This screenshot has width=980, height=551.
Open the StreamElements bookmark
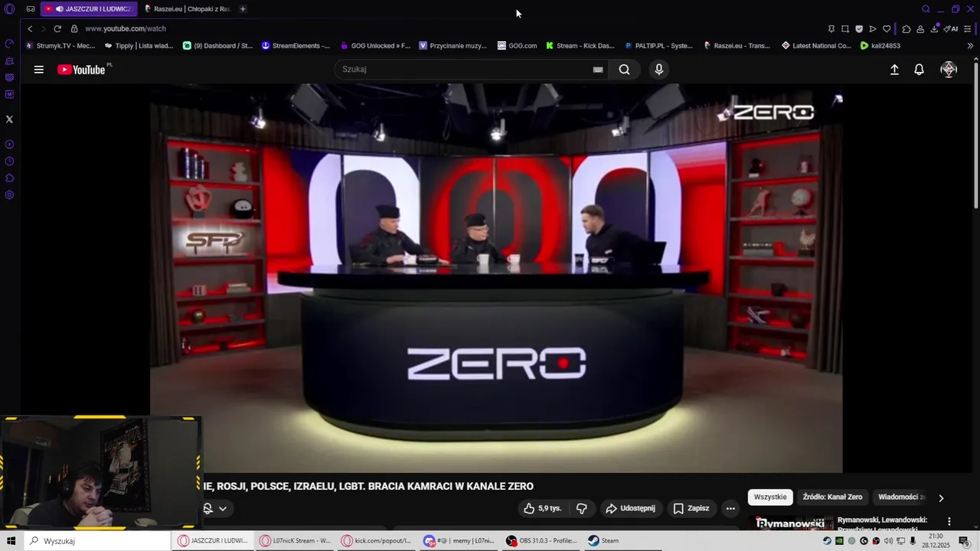pos(296,46)
